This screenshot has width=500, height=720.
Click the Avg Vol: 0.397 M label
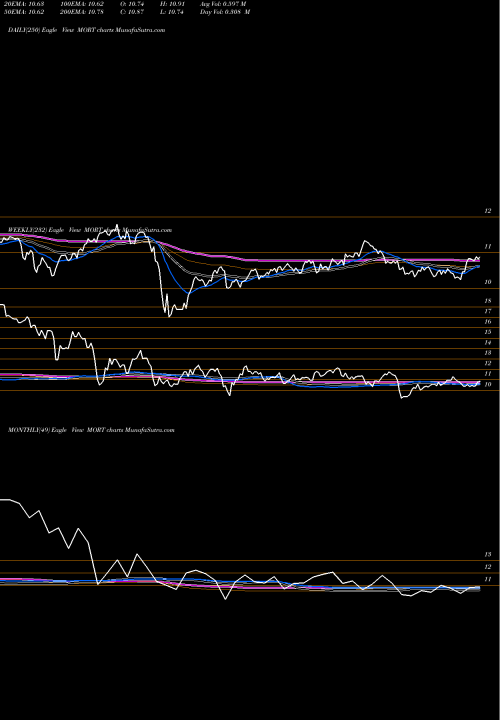[223, 4]
